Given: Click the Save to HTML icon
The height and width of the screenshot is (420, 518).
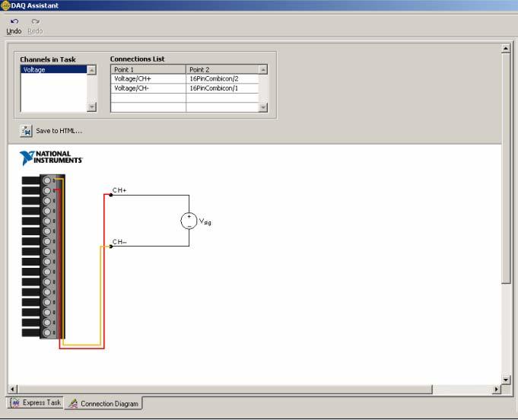Looking at the screenshot, I should point(26,131).
